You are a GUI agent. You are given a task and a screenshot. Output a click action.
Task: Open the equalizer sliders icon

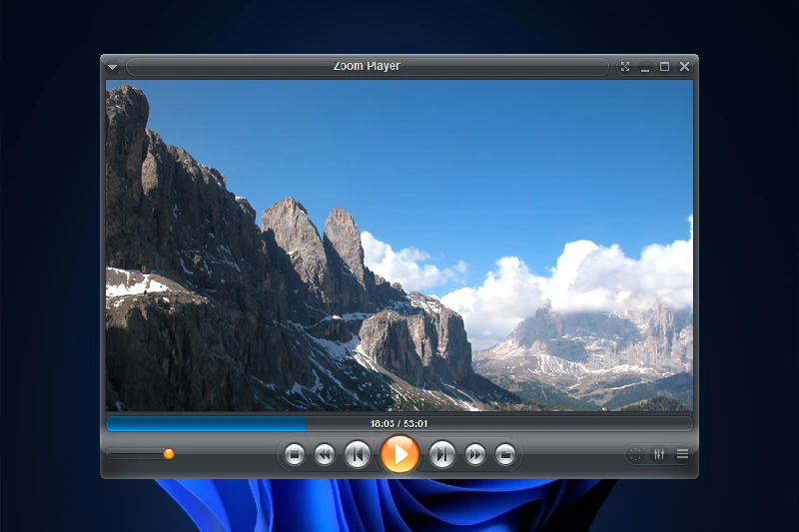pyautogui.click(x=659, y=454)
